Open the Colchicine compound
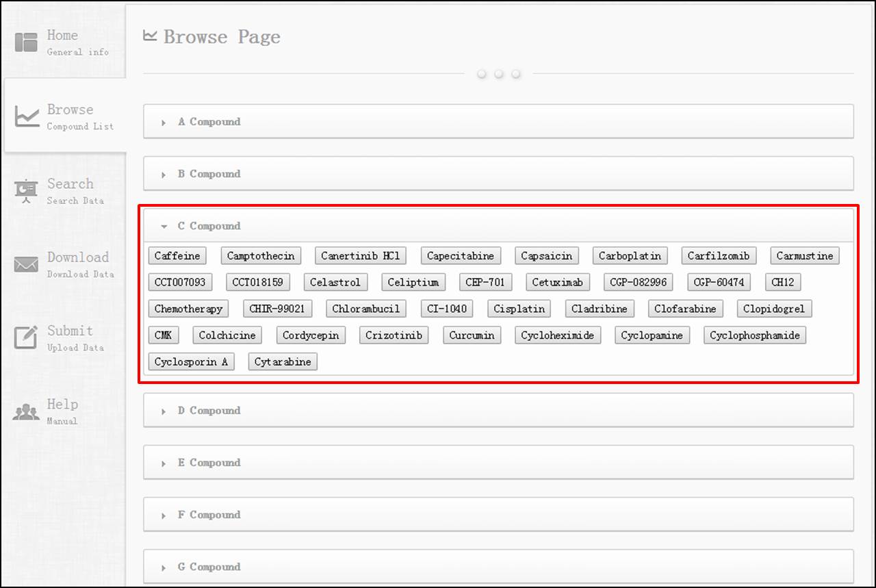This screenshot has height=588, width=876. [227, 335]
